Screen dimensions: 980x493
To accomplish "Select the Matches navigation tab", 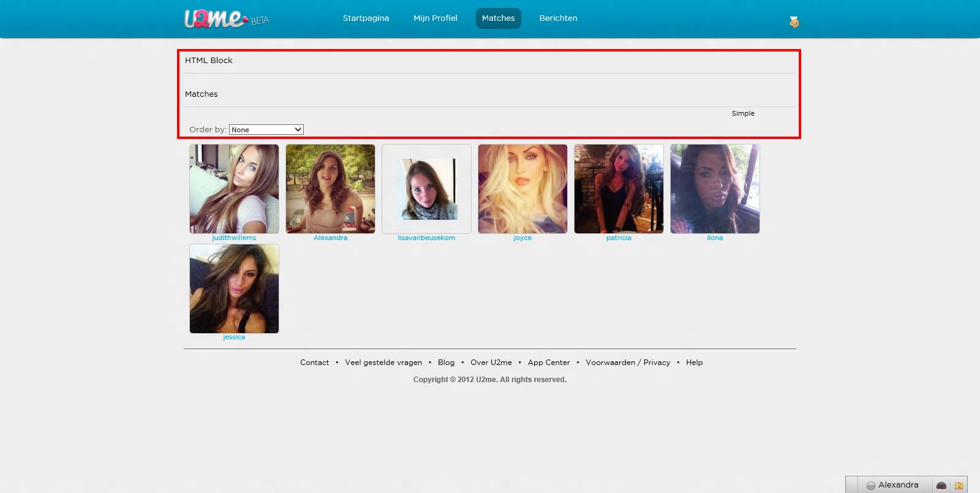I will click(499, 18).
